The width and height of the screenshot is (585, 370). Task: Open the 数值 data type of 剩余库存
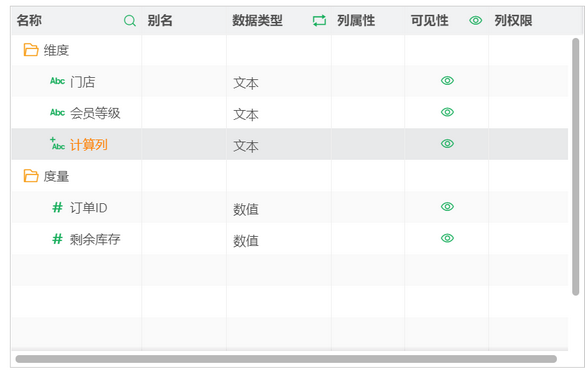pos(246,241)
